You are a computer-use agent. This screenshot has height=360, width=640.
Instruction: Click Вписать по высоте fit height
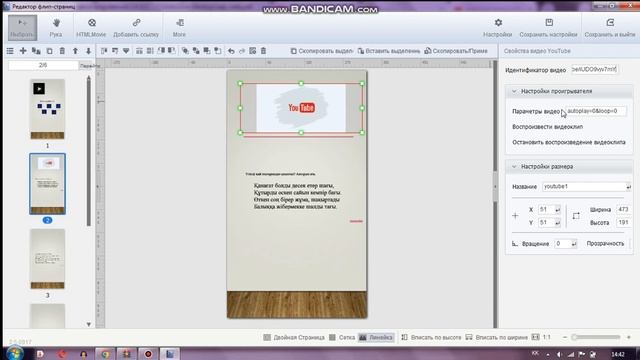(431, 338)
